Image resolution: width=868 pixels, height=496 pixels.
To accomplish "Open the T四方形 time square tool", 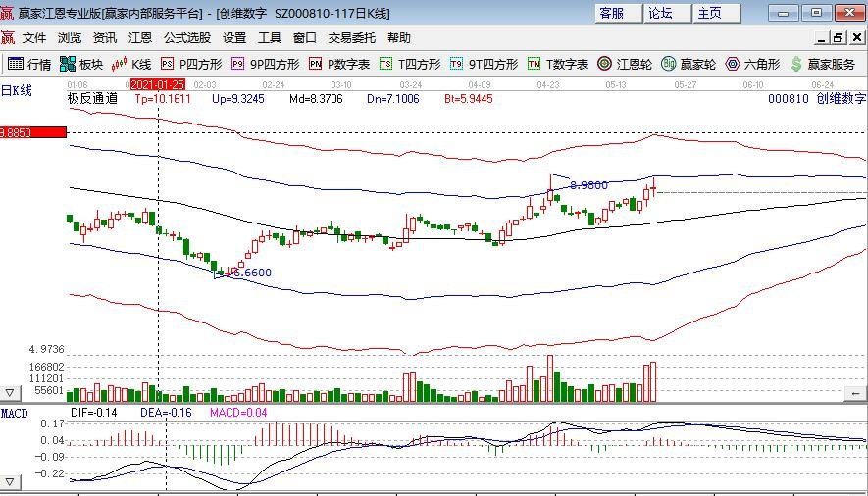I will (x=410, y=64).
